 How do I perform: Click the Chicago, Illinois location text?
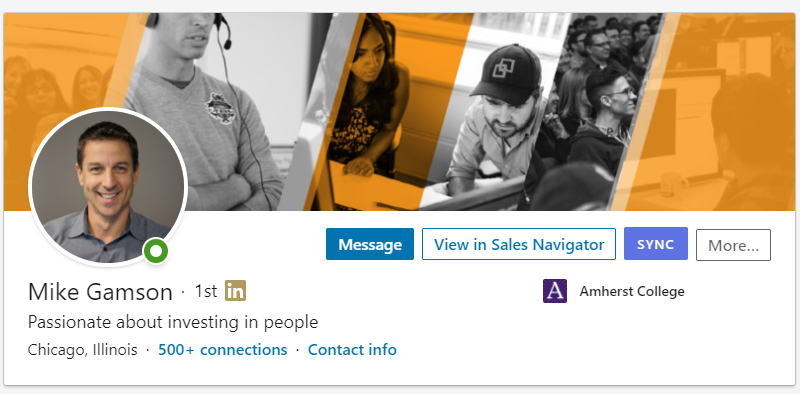83,350
